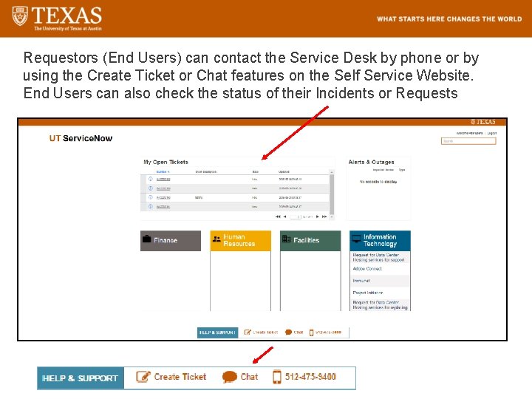Click the pencil icon in enlarged Create Ticket
This screenshot has height=399, width=532.
(x=143, y=377)
